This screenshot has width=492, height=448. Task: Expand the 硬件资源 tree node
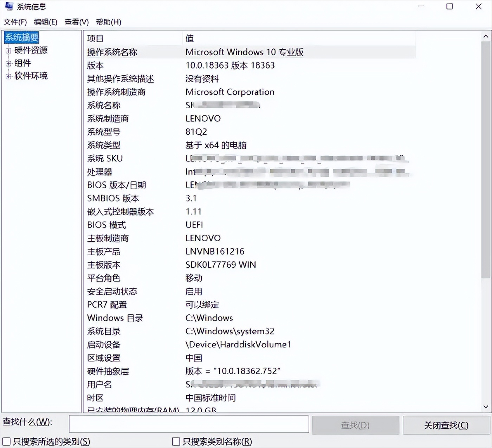[8, 50]
